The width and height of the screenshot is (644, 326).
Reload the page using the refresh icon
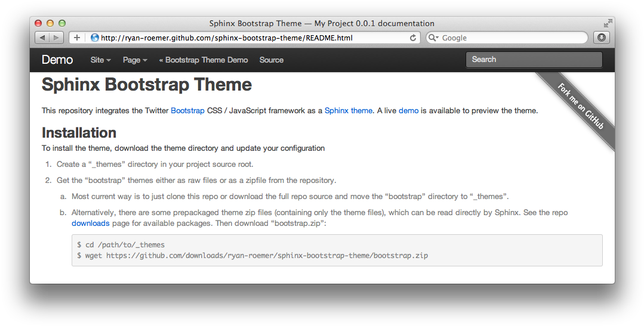point(412,38)
